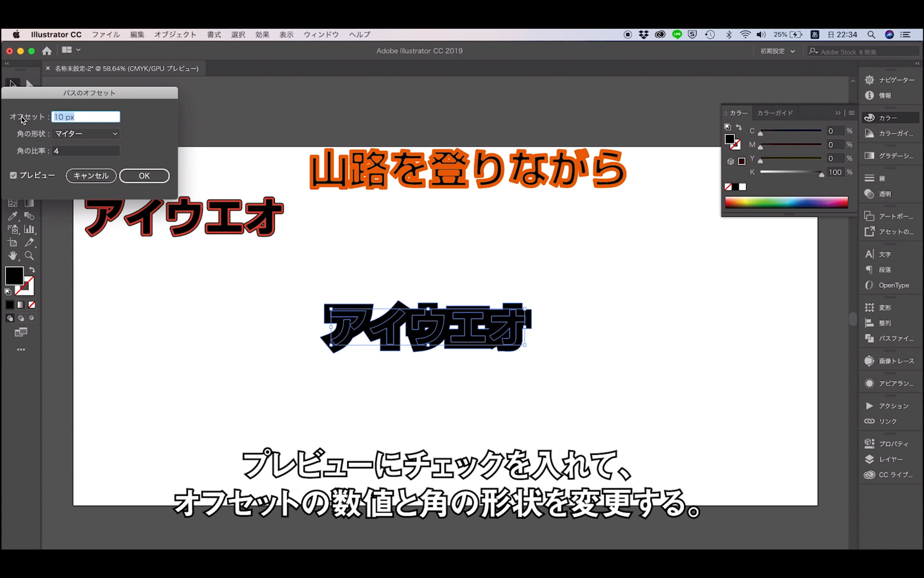Select the Hand tool in toolbar
This screenshot has height=578, width=924.
[11, 256]
